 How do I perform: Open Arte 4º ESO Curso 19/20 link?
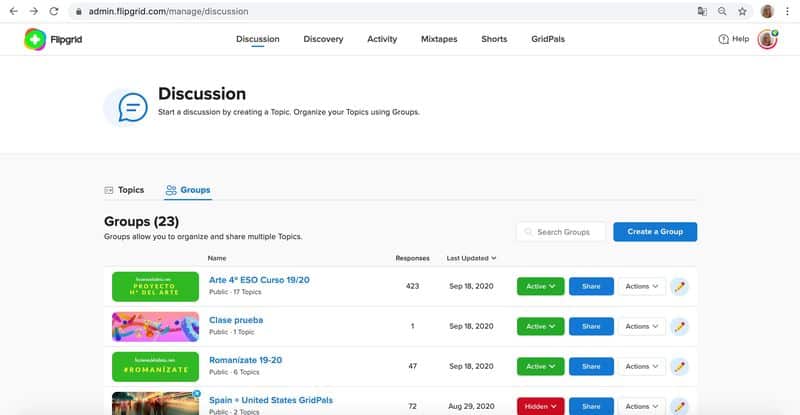coord(259,280)
